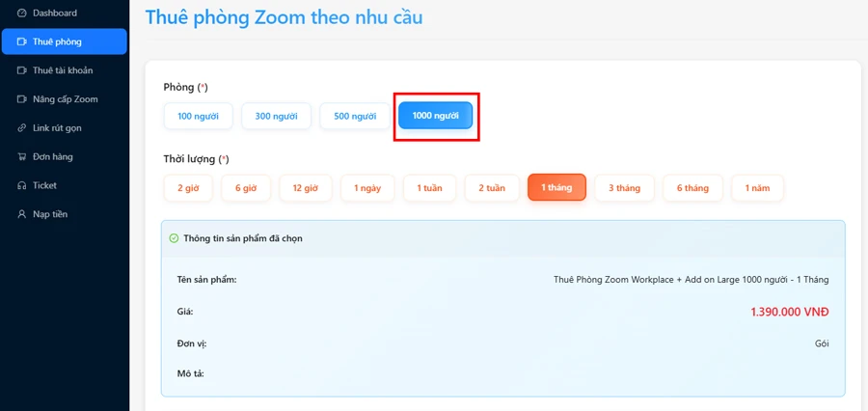Select the 300 người room option
Viewport: 868px width, 411px height.
pos(276,117)
